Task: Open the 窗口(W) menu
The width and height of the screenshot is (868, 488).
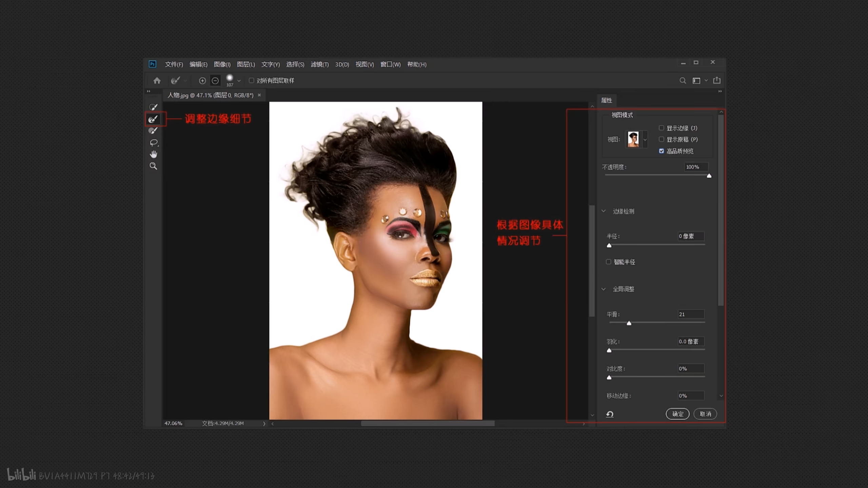Action: point(390,64)
